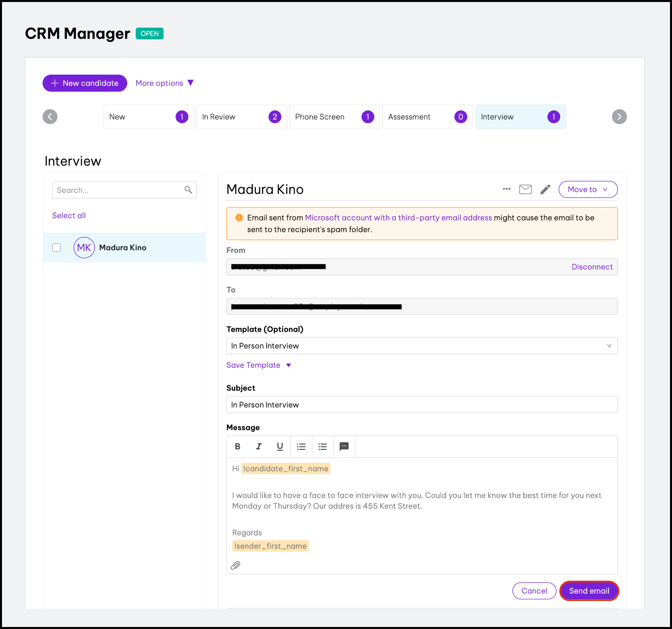Click the envelope email icon
Screen dimensions: 672x629
click(x=525, y=190)
